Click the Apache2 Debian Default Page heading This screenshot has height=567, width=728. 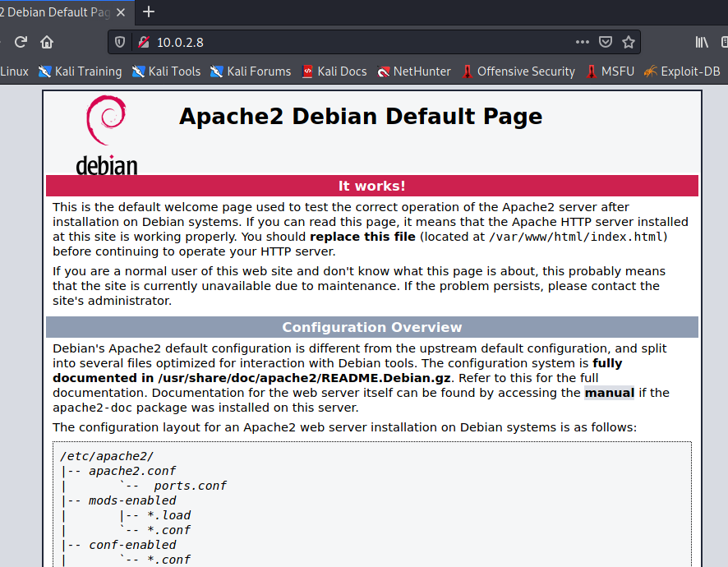[x=361, y=116]
